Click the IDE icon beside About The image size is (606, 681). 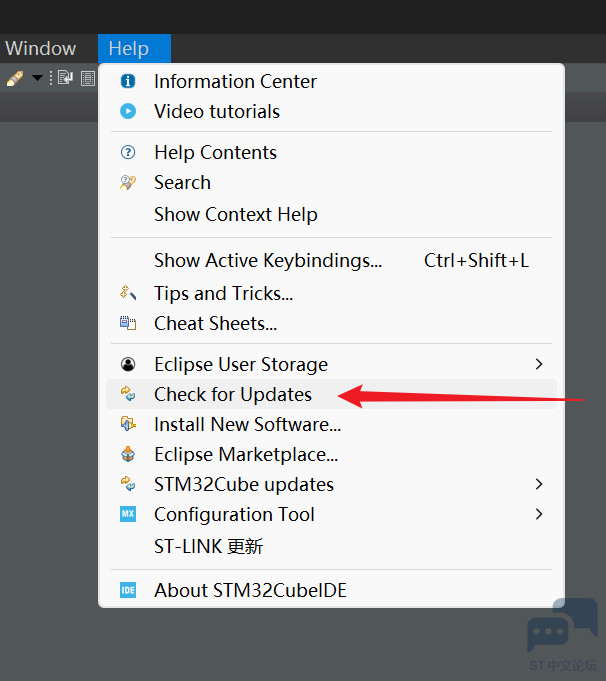(x=128, y=590)
